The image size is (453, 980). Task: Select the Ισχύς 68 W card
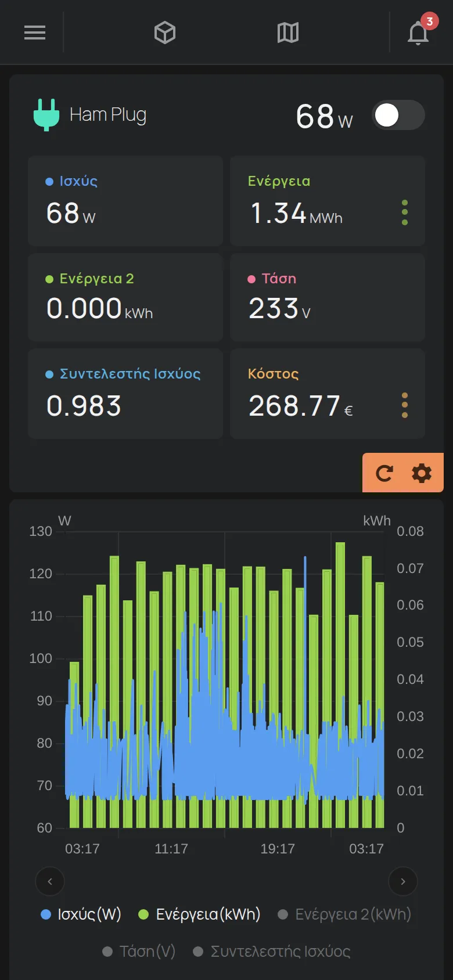125,201
